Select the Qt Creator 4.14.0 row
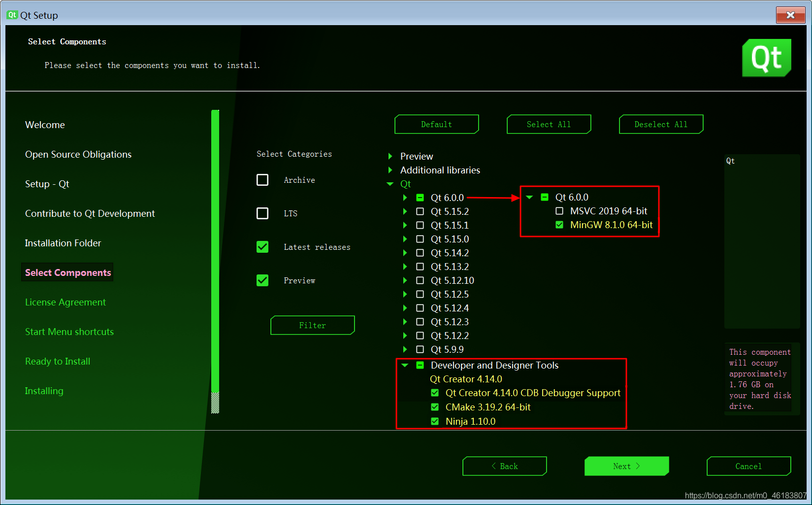812x505 pixels. 466,379
